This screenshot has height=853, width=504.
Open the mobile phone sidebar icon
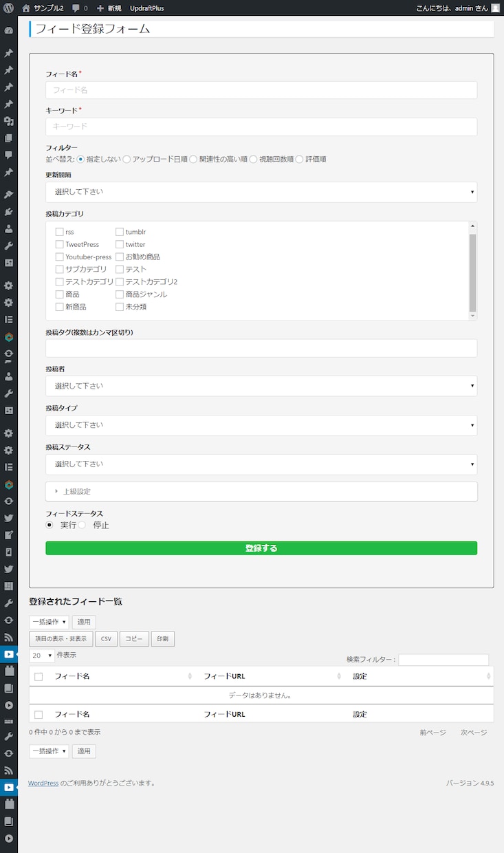click(9, 552)
